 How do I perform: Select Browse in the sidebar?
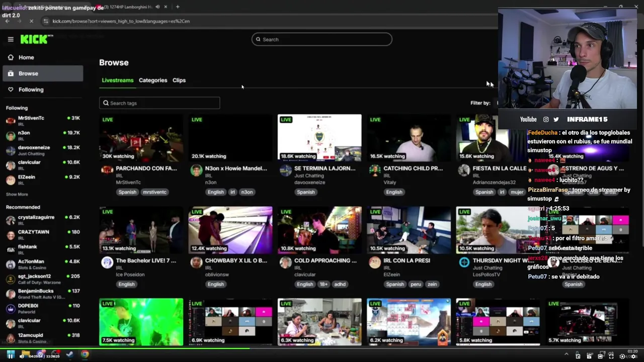click(43, 73)
